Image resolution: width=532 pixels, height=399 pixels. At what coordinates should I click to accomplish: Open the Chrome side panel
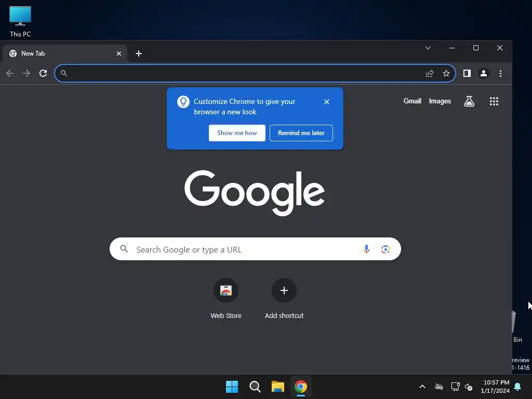[467, 73]
